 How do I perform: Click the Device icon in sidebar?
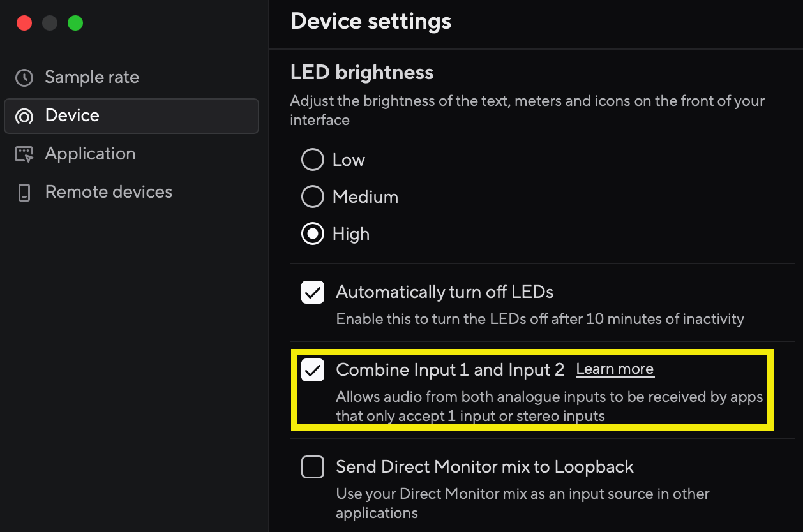pos(24,116)
